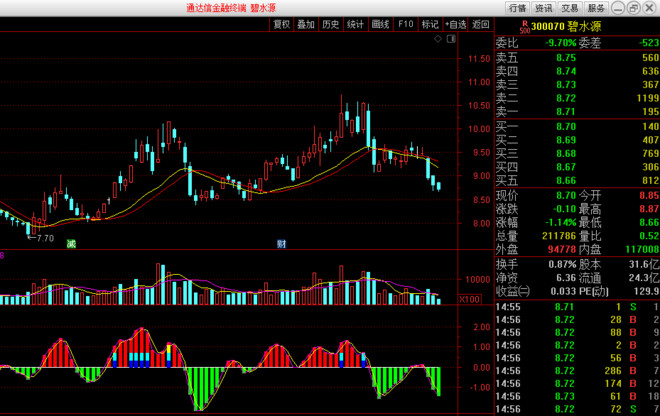Click the 最高 value 8.87
The height and width of the screenshot is (416, 660).
click(x=649, y=209)
